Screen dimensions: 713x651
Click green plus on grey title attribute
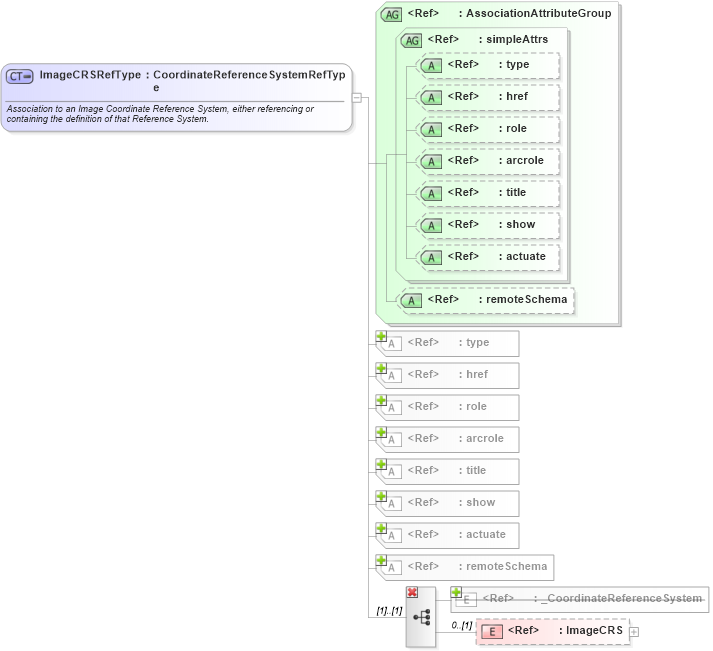point(381,464)
